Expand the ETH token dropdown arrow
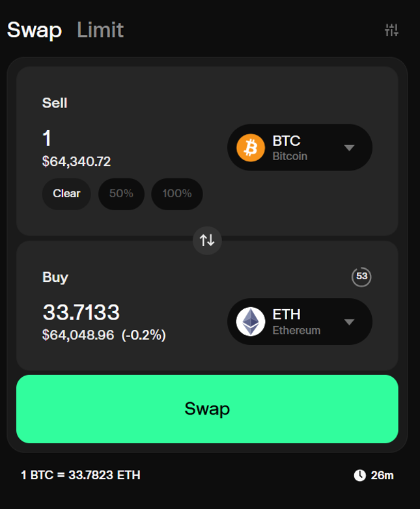 [x=349, y=322]
